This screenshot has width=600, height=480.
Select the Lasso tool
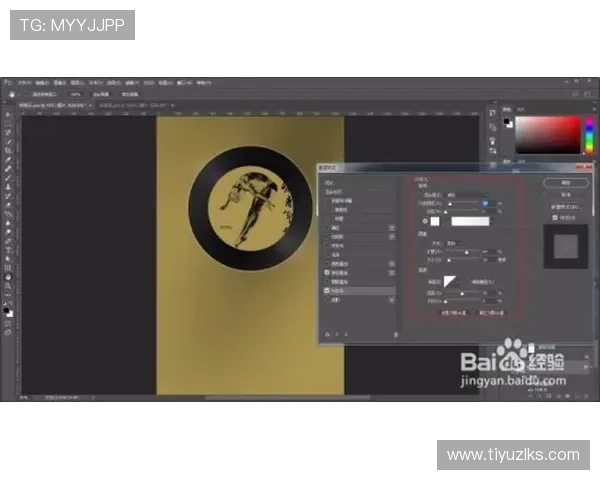pos(8,133)
